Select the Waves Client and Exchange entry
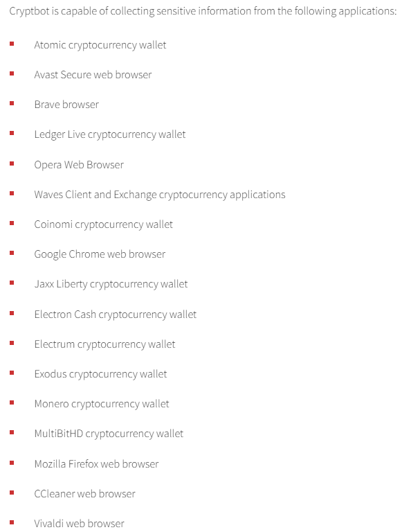This screenshot has width=402, height=532. (160, 195)
